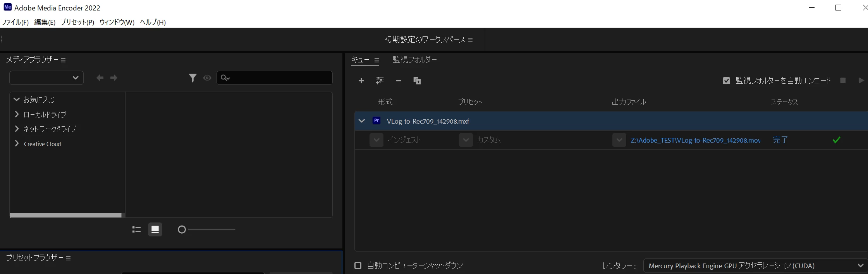Click the プリセットブラウザー panel title

point(34,258)
